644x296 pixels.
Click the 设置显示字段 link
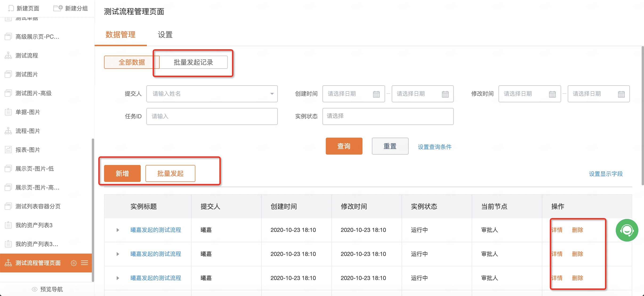(605, 174)
